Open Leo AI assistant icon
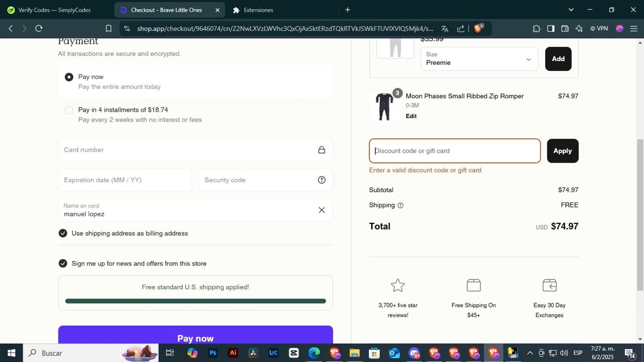644x362 pixels. (579, 28)
